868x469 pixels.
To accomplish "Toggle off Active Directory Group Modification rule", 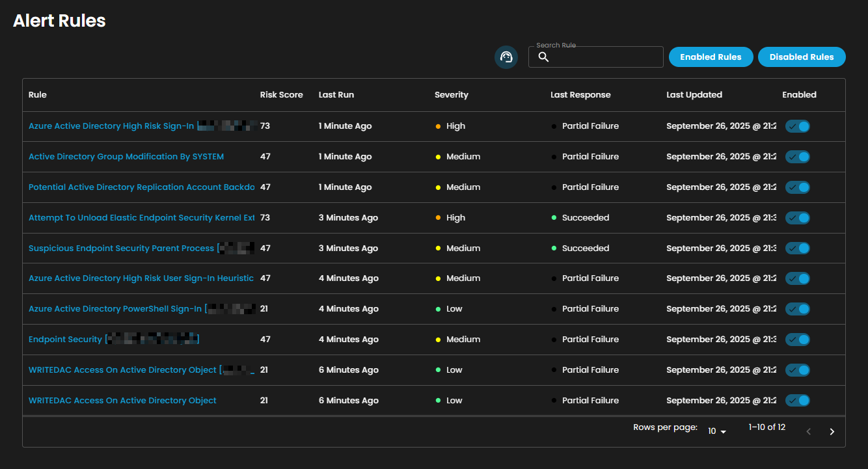I will [x=798, y=157].
